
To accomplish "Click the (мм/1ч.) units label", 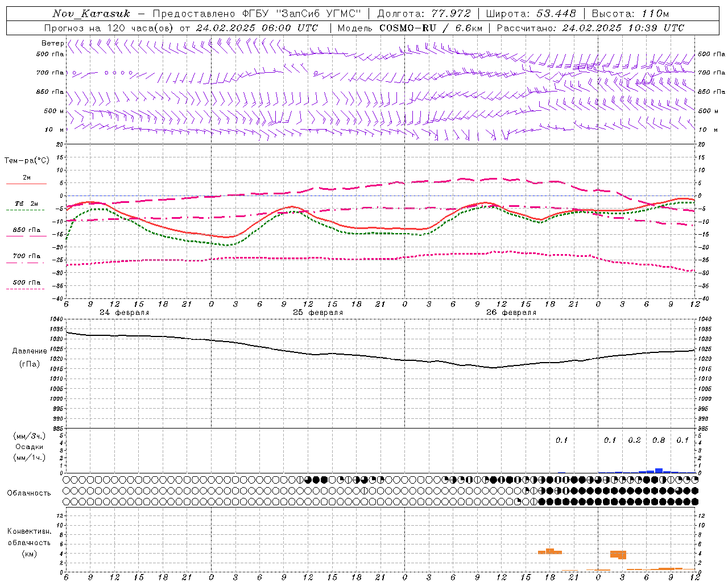I will point(30,458).
